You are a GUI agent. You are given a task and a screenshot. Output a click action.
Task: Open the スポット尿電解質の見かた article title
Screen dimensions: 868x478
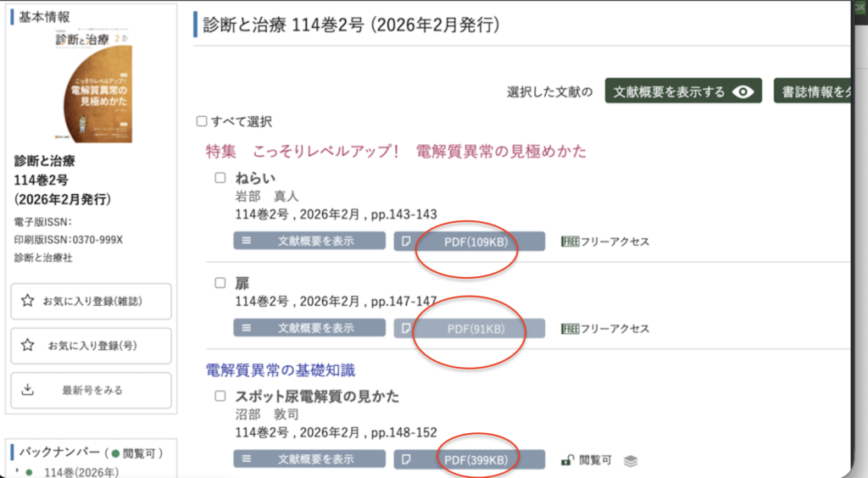[x=317, y=396]
